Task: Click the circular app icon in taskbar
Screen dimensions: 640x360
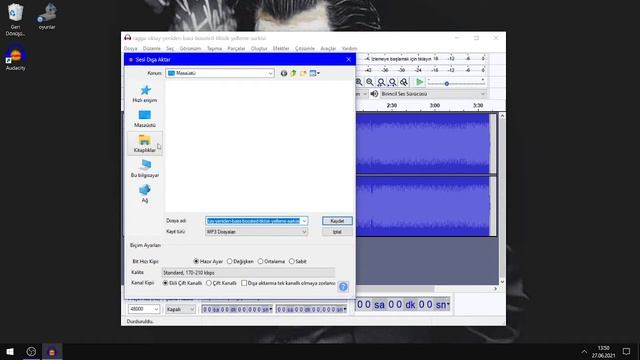Action: pyautogui.click(x=31, y=351)
